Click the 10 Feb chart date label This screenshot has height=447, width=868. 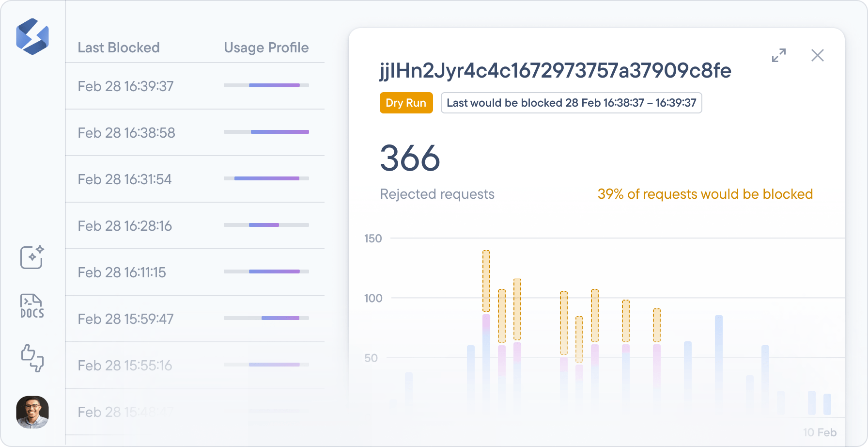[820, 431]
